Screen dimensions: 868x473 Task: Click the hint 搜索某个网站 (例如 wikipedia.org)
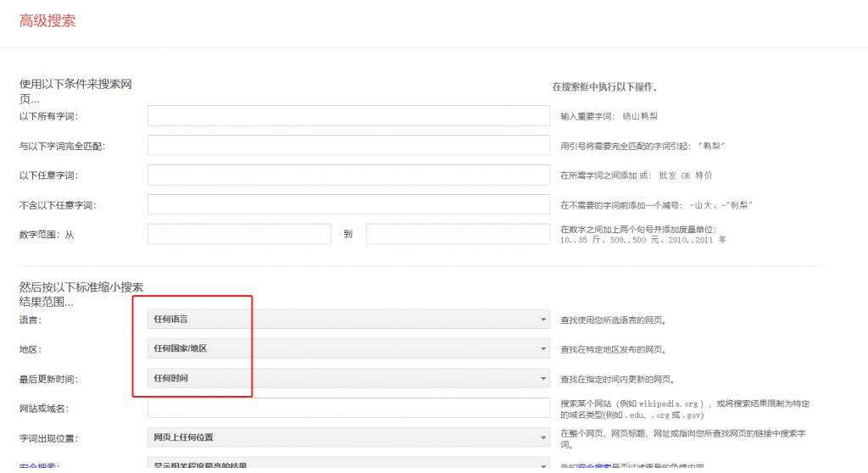coord(685,409)
